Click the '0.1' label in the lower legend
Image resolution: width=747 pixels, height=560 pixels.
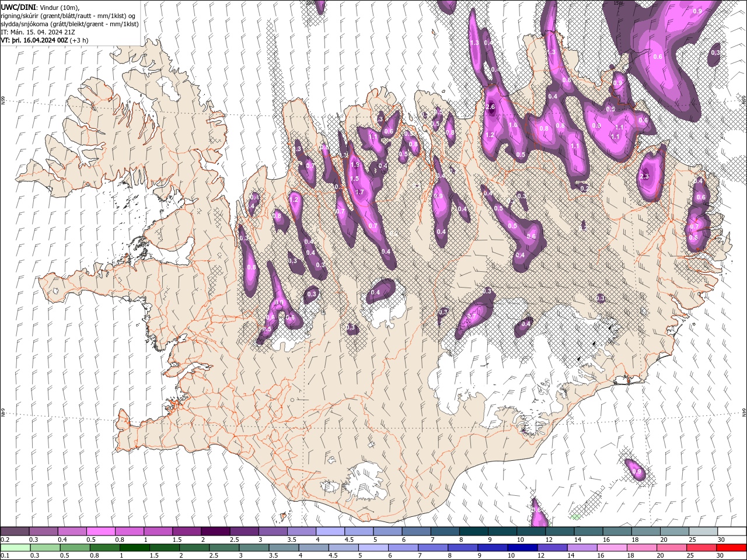[4, 555]
